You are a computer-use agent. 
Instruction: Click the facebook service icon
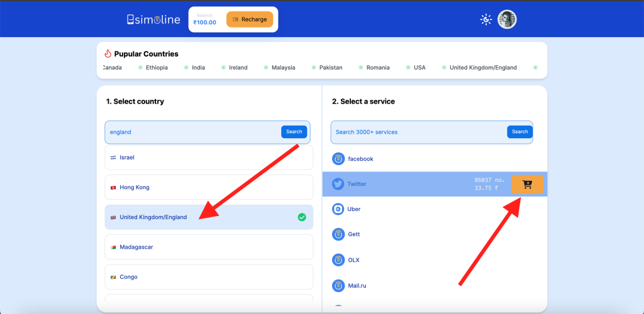(338, 159)
